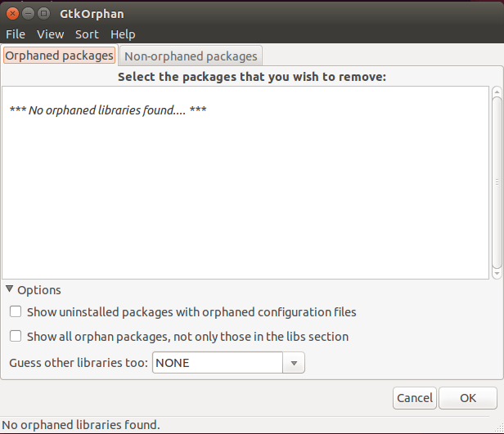Open the File menu
The image size is (504, 434).
[x=16, y=34]
